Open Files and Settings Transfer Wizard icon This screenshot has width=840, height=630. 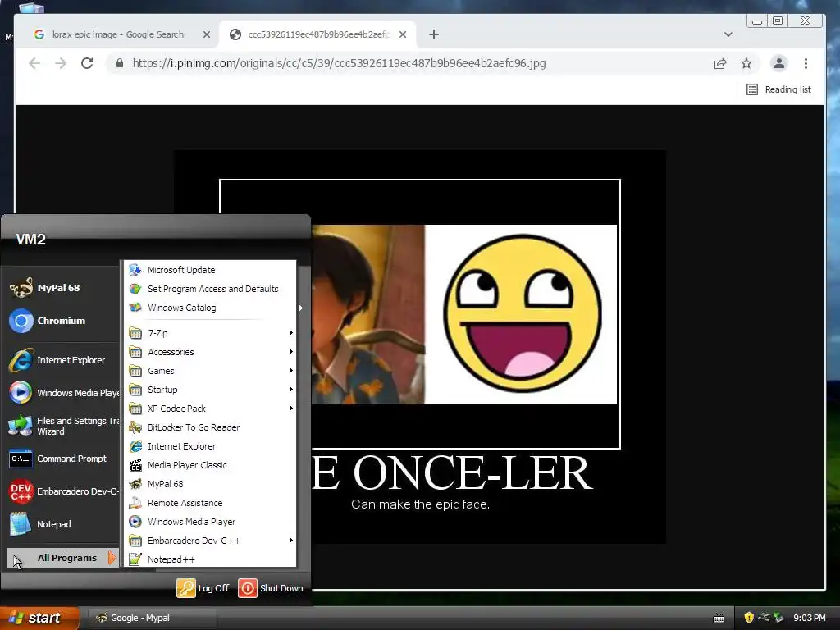click(x=21, y=426)
